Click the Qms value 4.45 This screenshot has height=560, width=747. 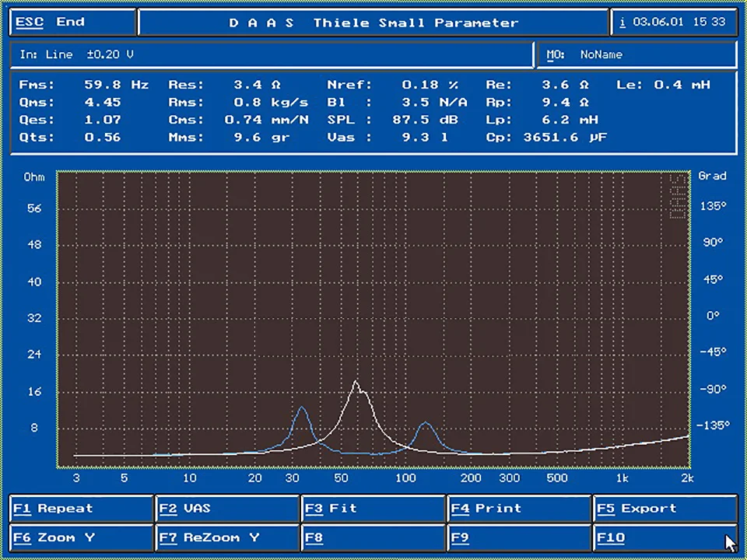103,103
